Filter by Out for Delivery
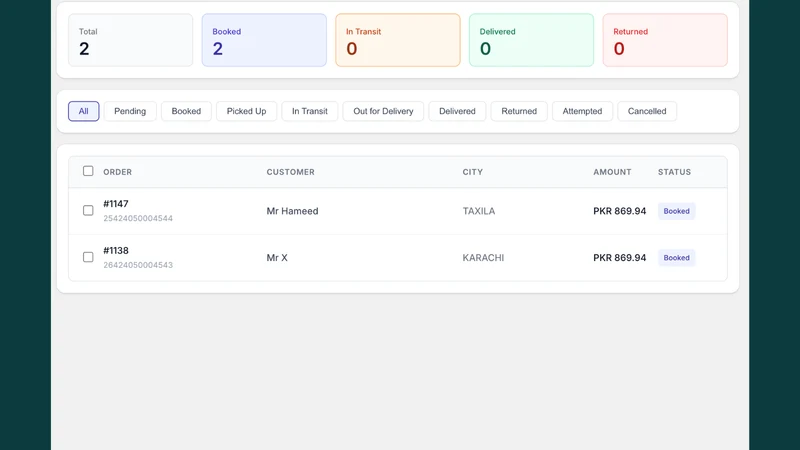Image resolution: width=800 pixels, height=450 pixels. (383, 111)
